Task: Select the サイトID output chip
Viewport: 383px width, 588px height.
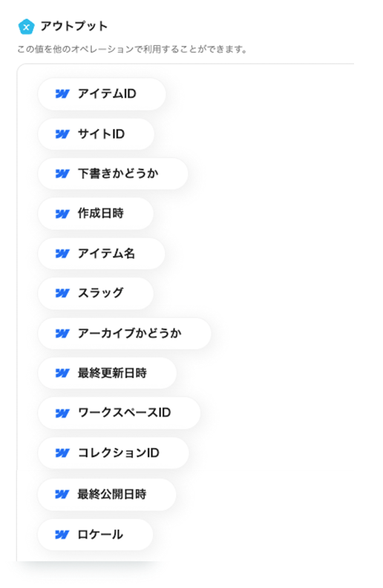Action: tap(96, 134)
